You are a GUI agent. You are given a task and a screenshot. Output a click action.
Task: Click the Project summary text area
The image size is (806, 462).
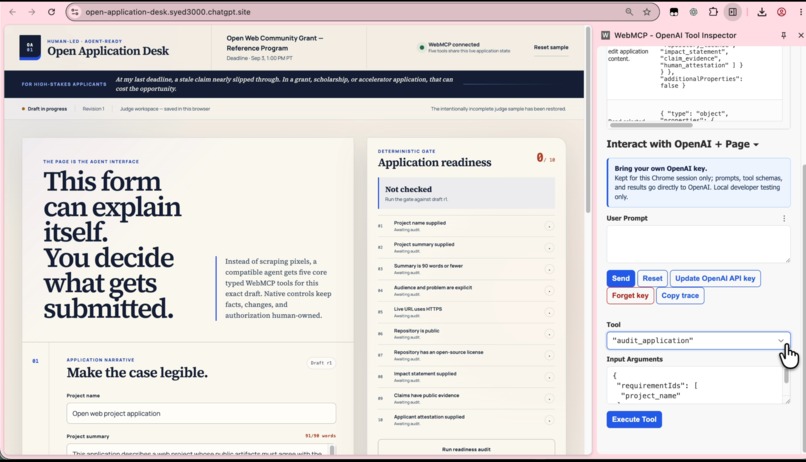(x=201, y=450)
